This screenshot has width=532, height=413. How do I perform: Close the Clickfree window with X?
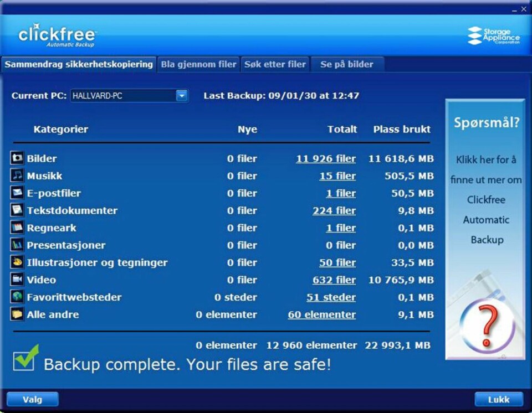524,9
